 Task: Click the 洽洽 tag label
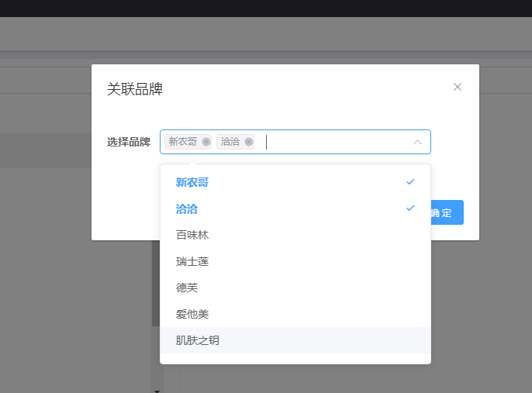230,142
